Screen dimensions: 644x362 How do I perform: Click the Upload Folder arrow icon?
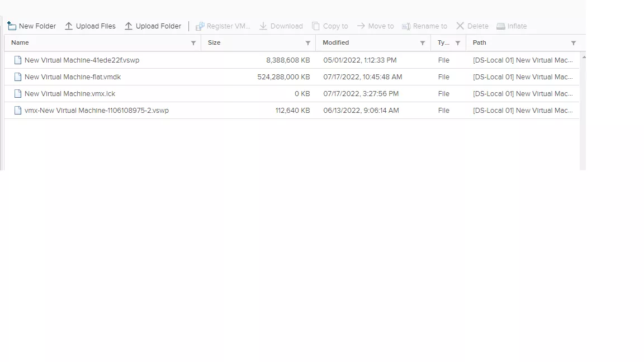[129, 26]
